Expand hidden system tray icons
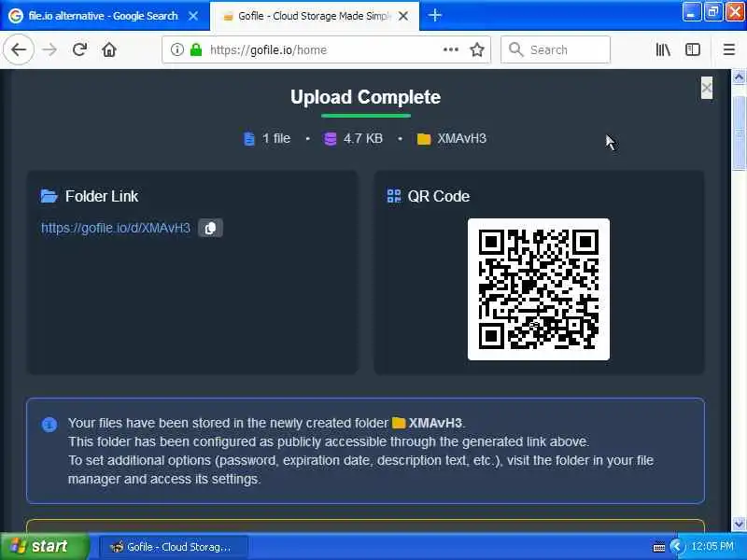Screen dimensions: 747x560 coord(676,547)
